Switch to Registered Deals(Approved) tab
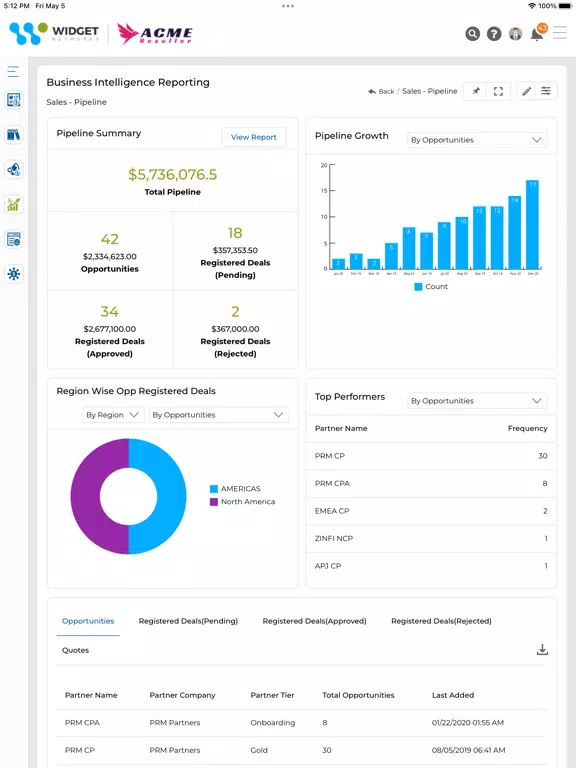The width and height of the screenshot is (576, 768). pos(314,621)
